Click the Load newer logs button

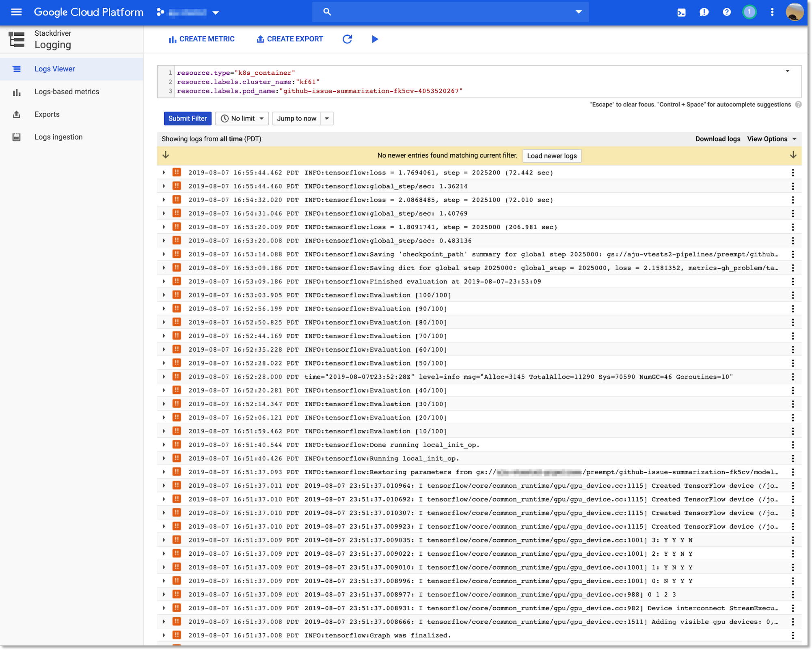[x=552, y=155]
